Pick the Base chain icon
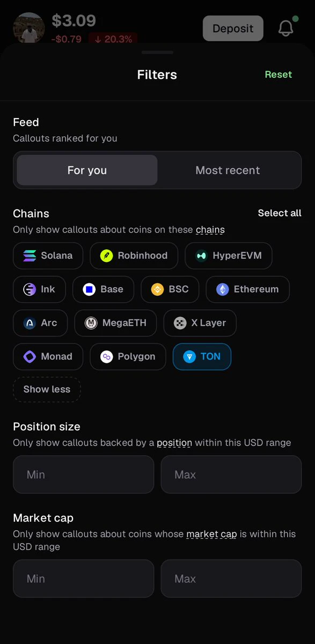The height and width of the screenshot is (644, 315). [89, 289]
